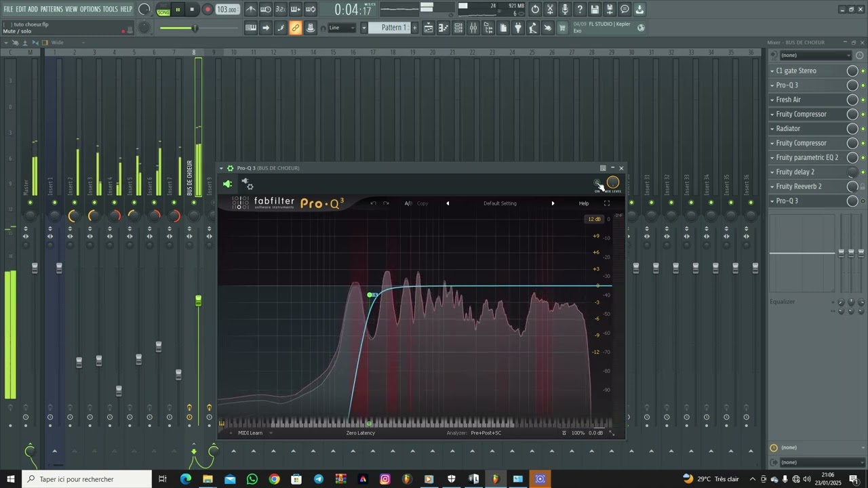The height and width of the screenshot is (488, 868).
Task: Open the Pro-Q 3 window options arrow
Action: click(x=221, y=168)
